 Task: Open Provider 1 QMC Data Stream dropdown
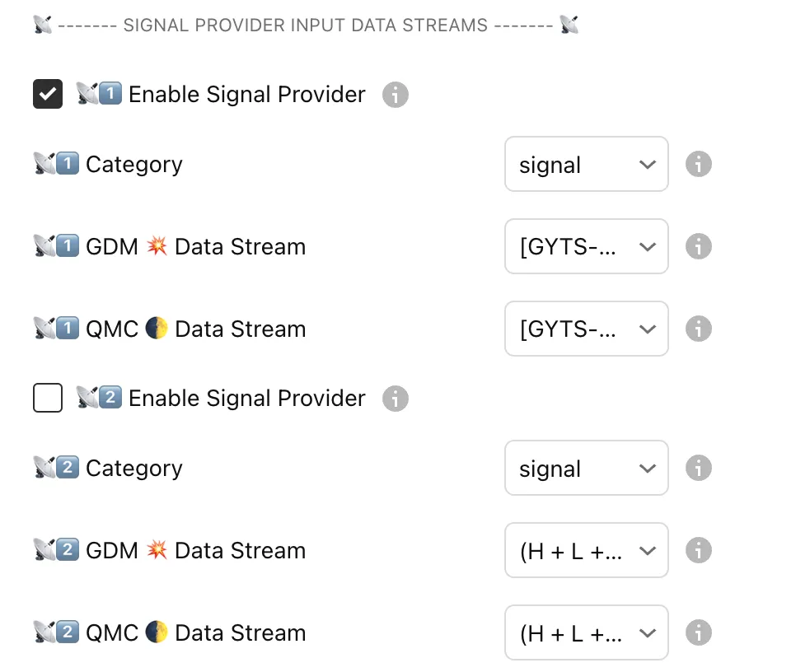(586, 329)
